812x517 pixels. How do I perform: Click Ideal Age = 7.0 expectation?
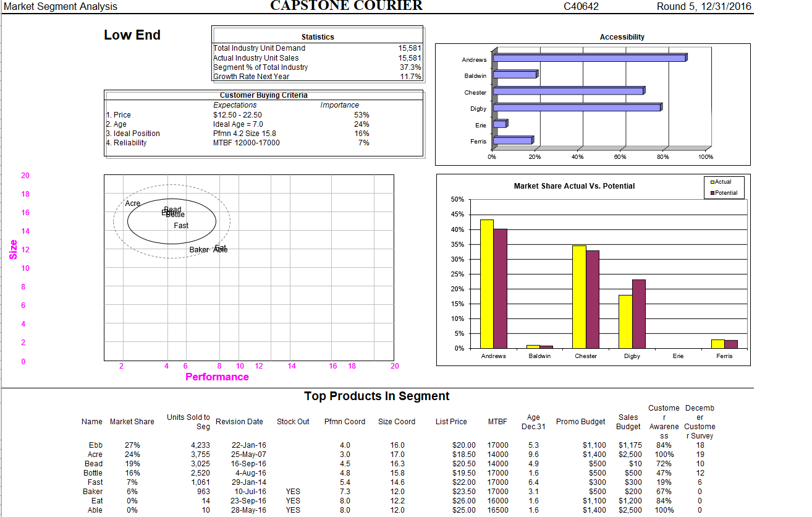coord(238,124)
